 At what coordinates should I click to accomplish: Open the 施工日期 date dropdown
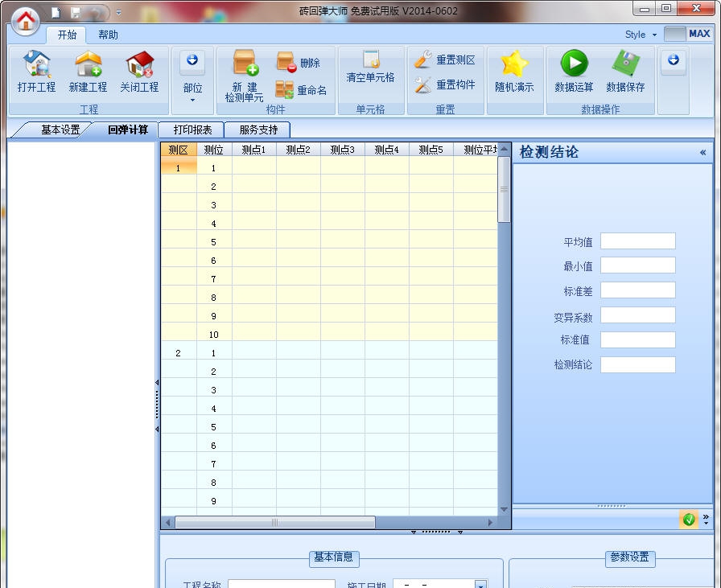(x=480, y=585)
